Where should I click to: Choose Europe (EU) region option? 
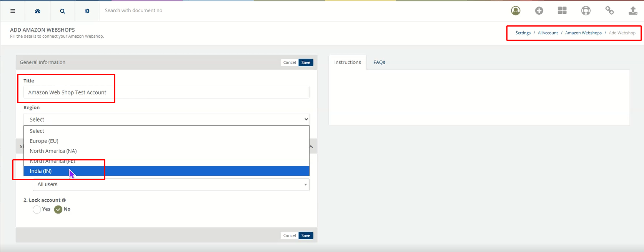(166, 141)
